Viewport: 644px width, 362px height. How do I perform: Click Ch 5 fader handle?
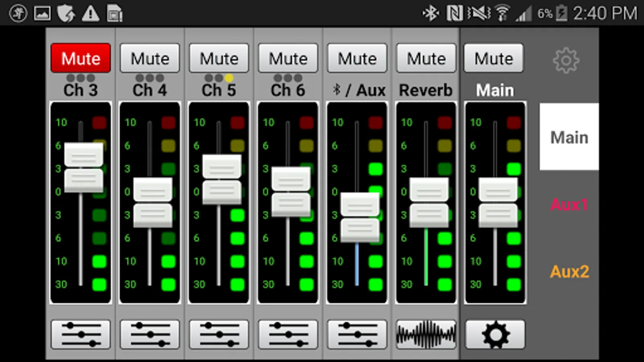222,179
